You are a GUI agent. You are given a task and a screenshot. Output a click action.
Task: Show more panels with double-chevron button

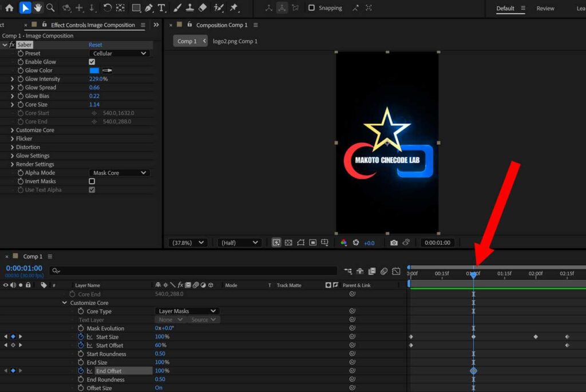(156, 25)
